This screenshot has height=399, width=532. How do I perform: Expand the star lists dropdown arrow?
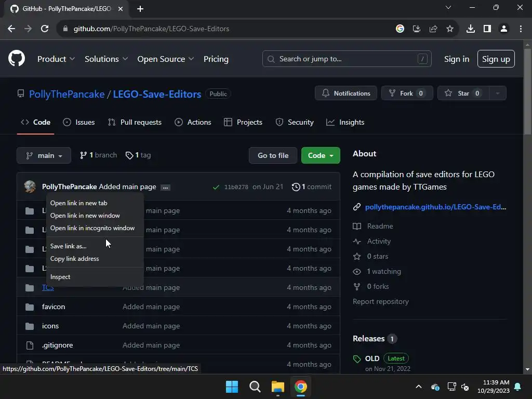click(x=498, y=94)
